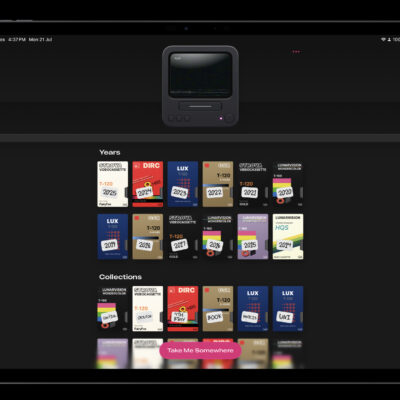Image resolution: width=400 pixels, height=400 pixels.
Task: Select the red DIRC 2024 tape
Action: pyautogui.click(x=148, y=184)
